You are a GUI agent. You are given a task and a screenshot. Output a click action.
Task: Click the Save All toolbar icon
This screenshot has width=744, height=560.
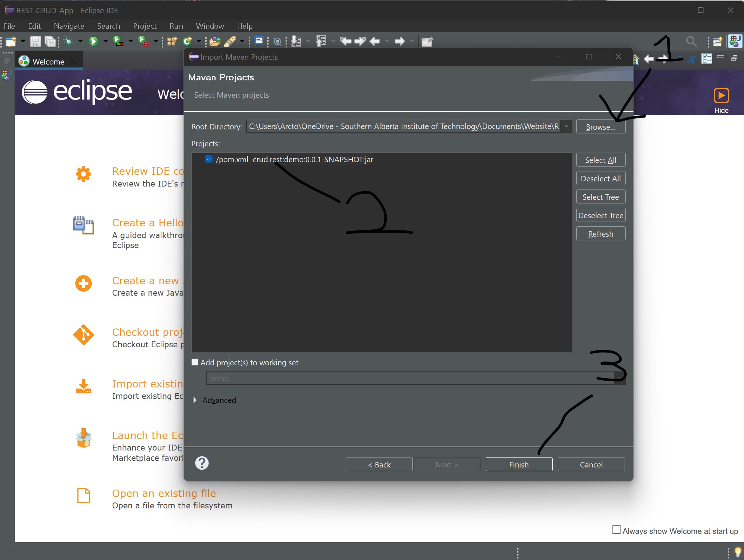50,41
